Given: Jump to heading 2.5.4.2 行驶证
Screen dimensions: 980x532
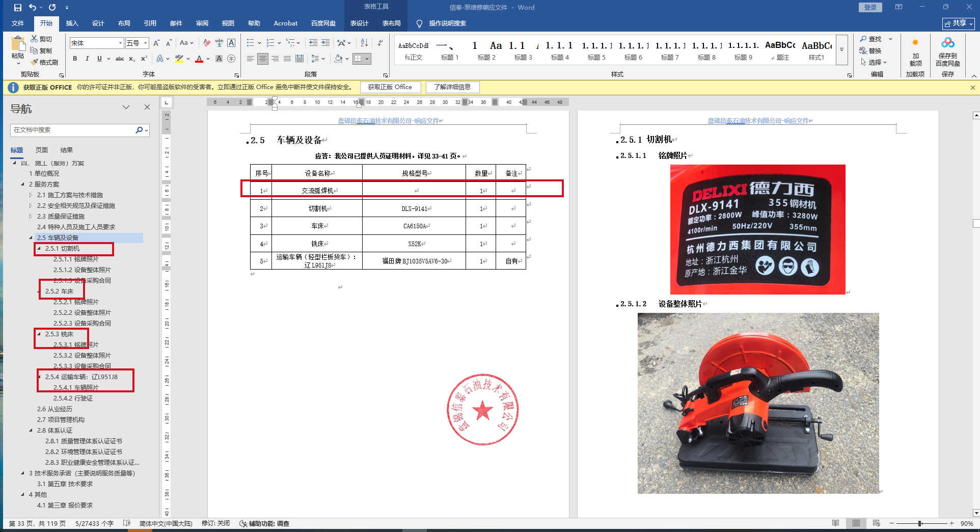Looking at the screenshot, I should pos(73,398).
